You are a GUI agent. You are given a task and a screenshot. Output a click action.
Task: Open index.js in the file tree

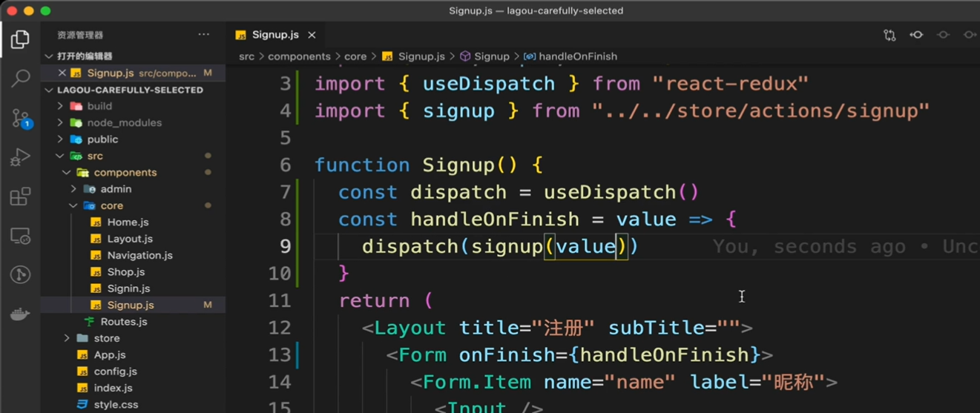[x=113, y=388]
